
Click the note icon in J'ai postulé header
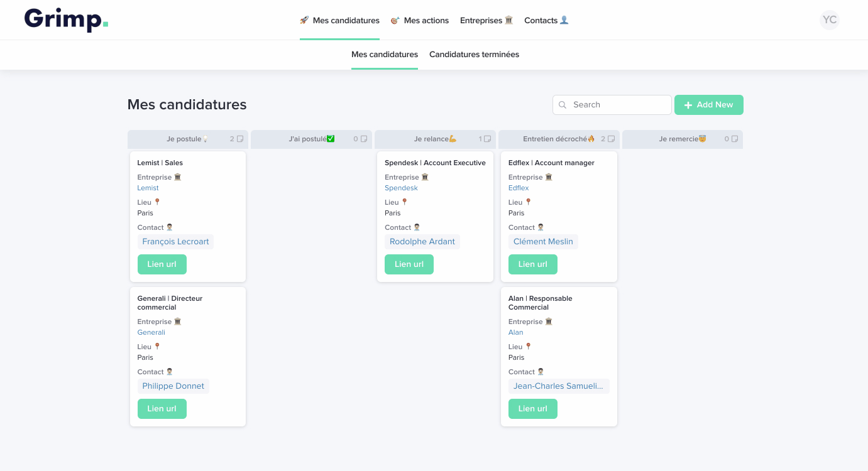pyautogui.click(x=364, y=139)
